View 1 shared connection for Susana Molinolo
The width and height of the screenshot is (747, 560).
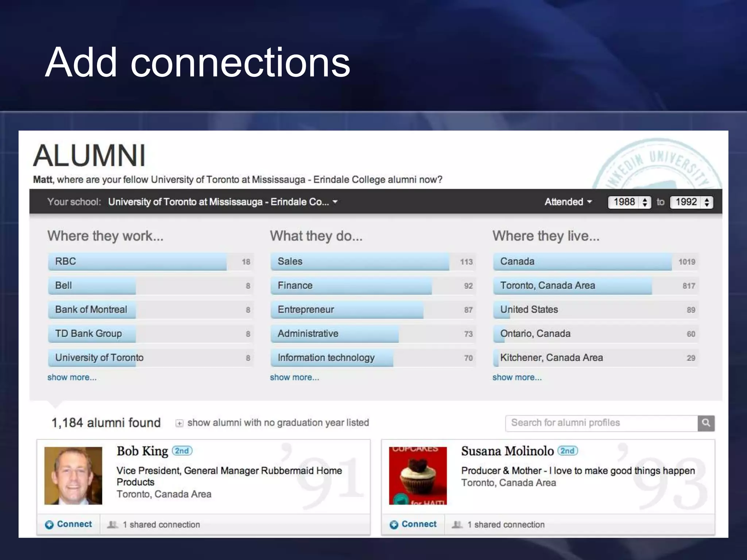tap(506, 525)
